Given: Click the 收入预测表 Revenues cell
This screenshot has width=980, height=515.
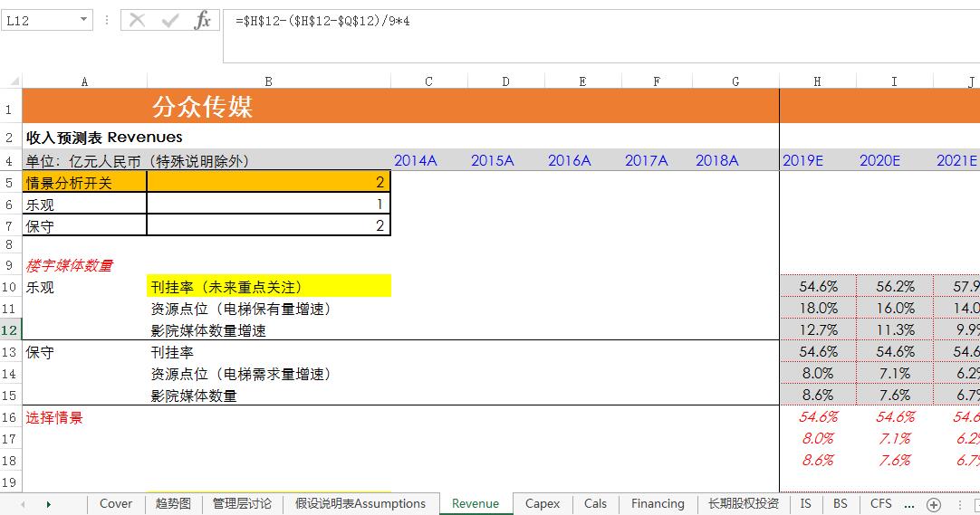Looking at the screenshot, I should 104,138.
